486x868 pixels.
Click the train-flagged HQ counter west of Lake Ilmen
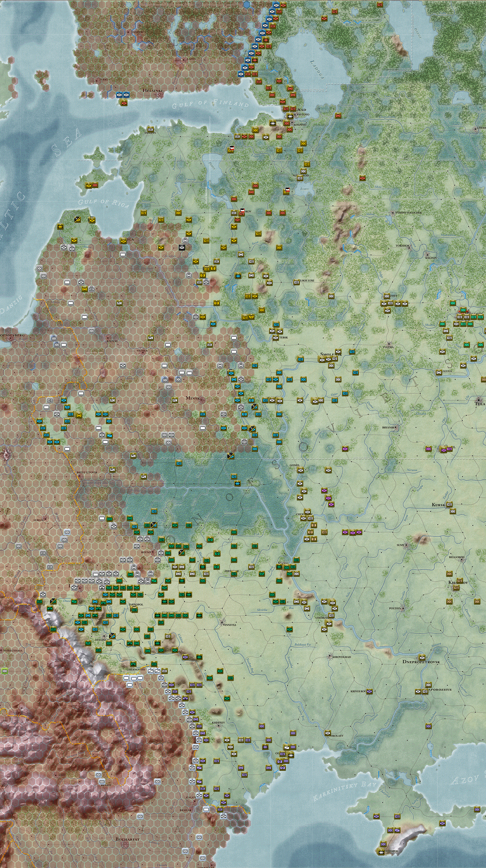[x=287, y=191]
